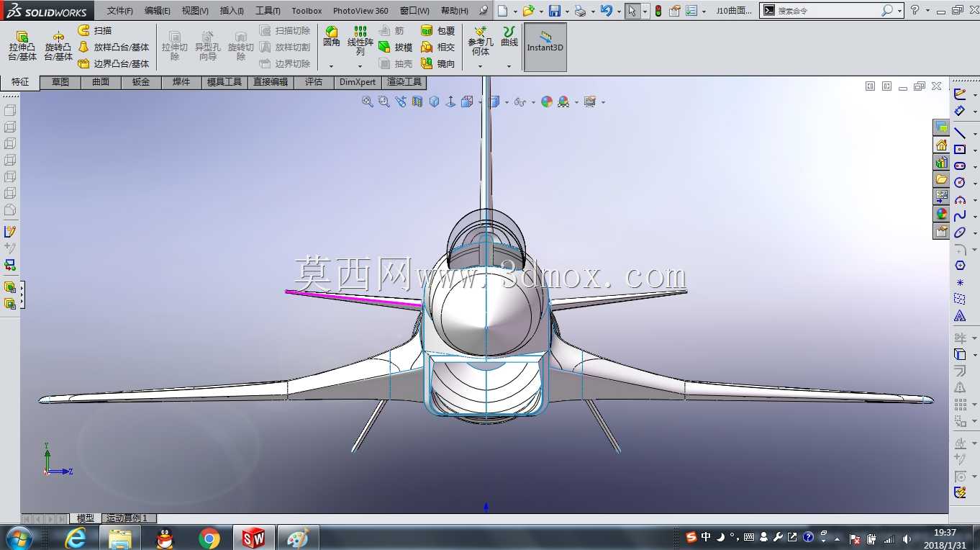Select the Rectangle sketch tool
This screenshot has width=980, height=550.
coord(960,150)
